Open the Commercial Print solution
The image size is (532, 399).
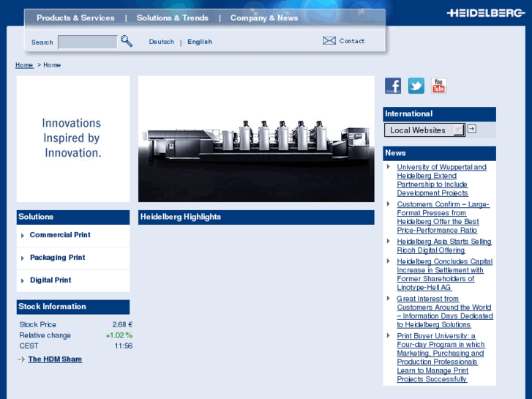tap(60, 235)
